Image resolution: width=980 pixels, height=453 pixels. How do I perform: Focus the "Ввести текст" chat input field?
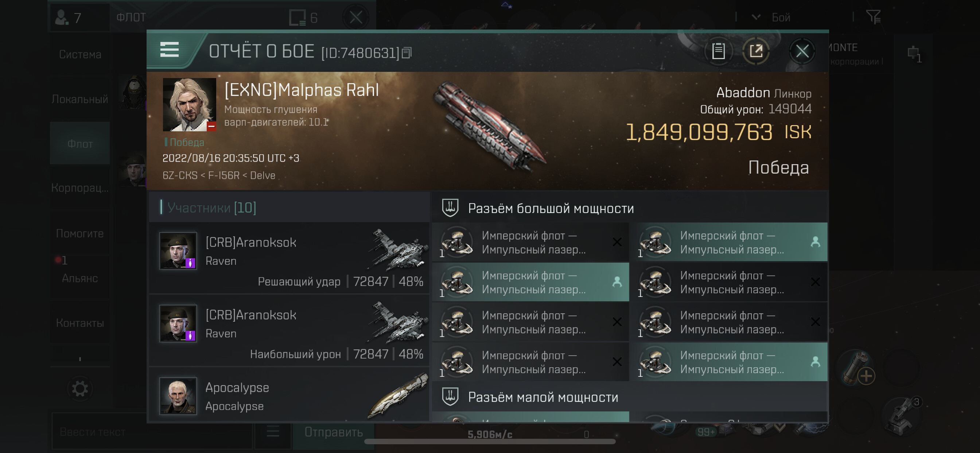coord(152,432)
